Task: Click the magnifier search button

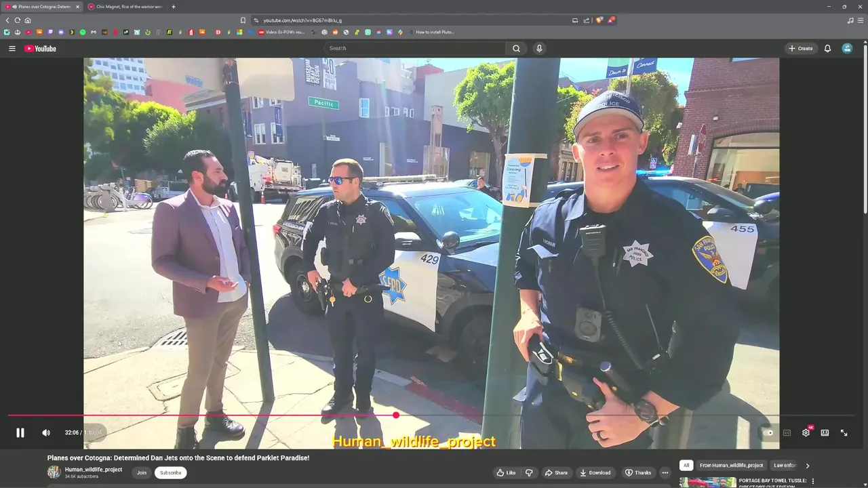Action: [x=517, y=48]
